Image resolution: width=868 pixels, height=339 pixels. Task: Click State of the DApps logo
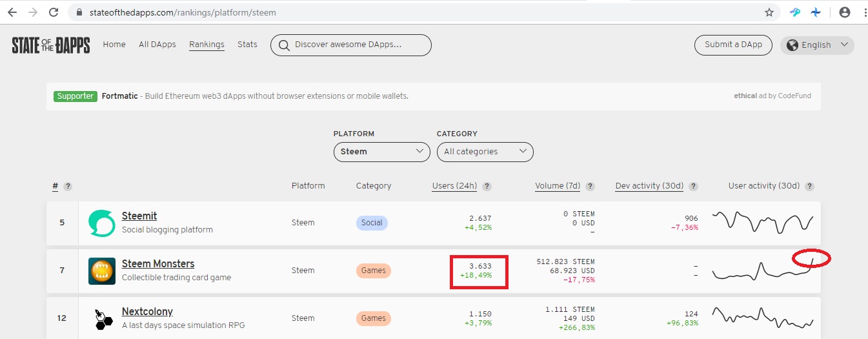click(51, 45)
